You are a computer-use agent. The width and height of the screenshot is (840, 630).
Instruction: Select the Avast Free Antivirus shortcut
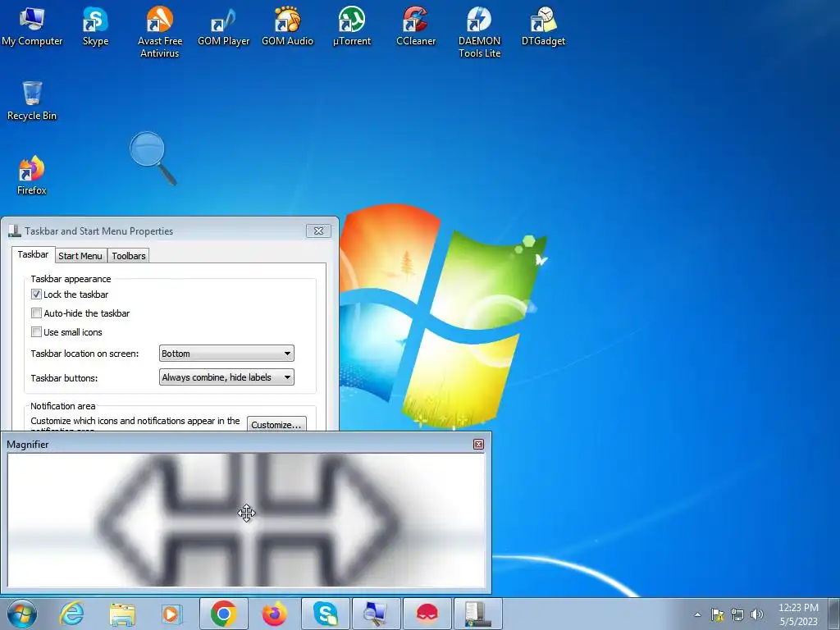click(x=160, y=32)
